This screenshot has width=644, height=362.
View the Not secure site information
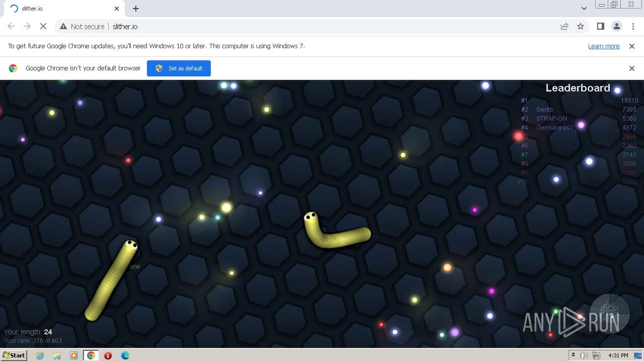click(82, 26)
